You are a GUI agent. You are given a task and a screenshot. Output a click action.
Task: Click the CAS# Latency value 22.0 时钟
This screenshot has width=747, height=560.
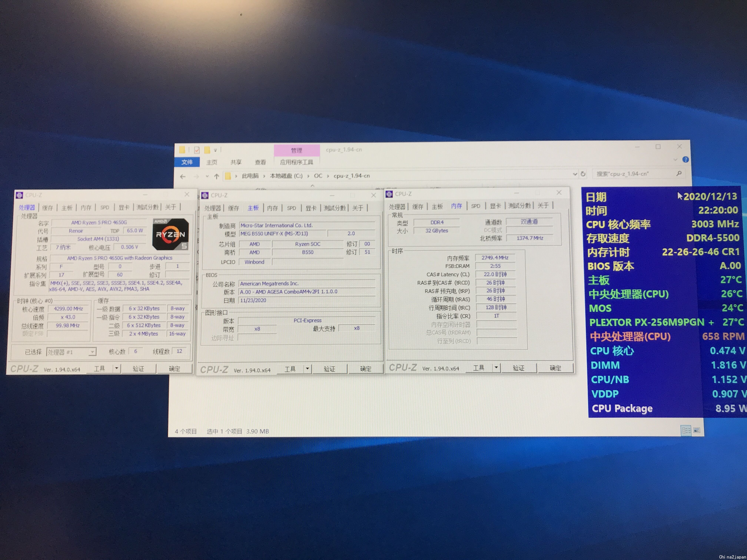click(x=495, y=274)
